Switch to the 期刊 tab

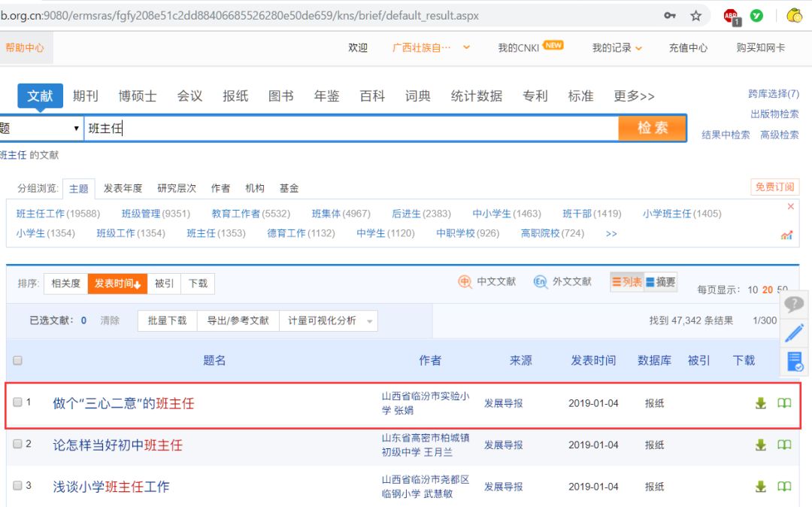(x=86, y=96)
